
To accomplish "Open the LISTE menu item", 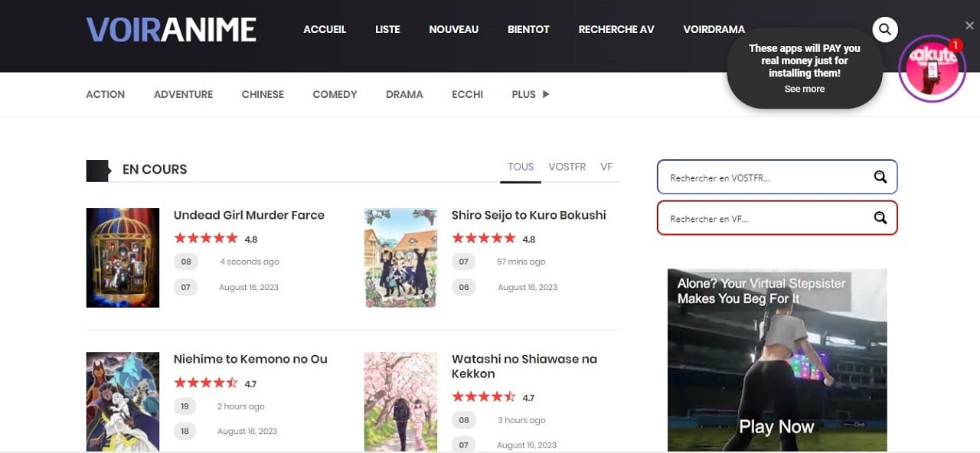I will point(387,29).
